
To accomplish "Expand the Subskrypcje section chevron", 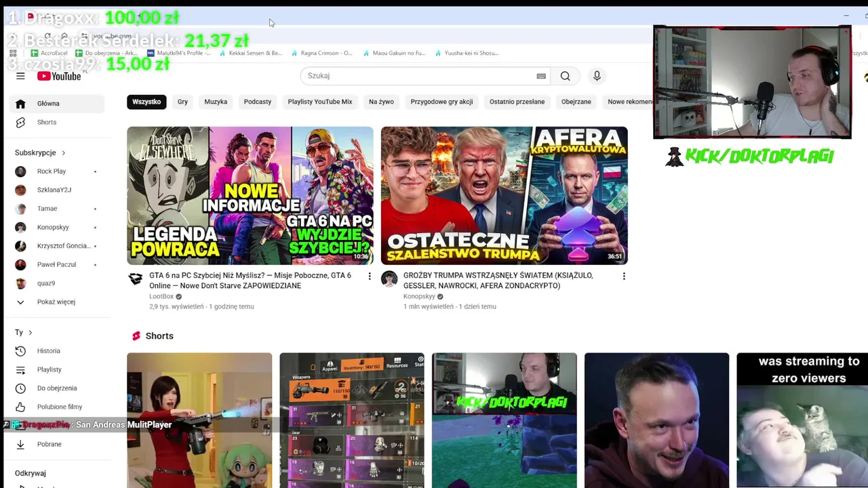I will coord(64,153).
